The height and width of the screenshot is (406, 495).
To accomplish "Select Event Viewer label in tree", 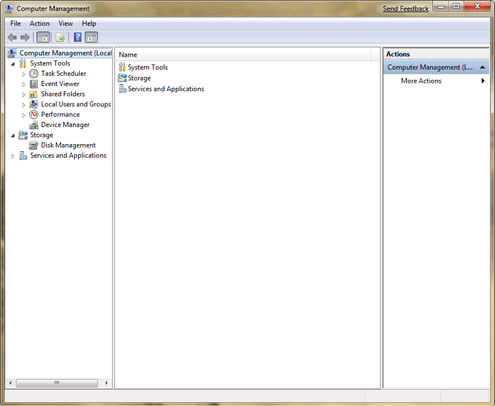I will click(60, 84).
